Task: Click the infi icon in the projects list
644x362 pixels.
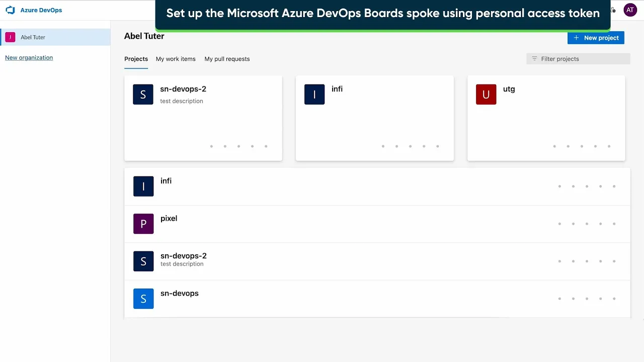Action: pyautogui.click(x=143, y=186)
